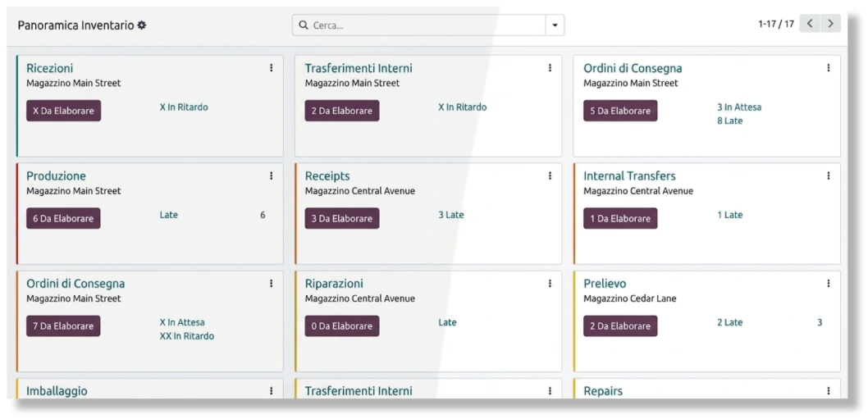Open the three-dot menu on the Internal Transfers card
Image resolution: width=868 pixels, height=419 pixels.
[x=828, y=175]
